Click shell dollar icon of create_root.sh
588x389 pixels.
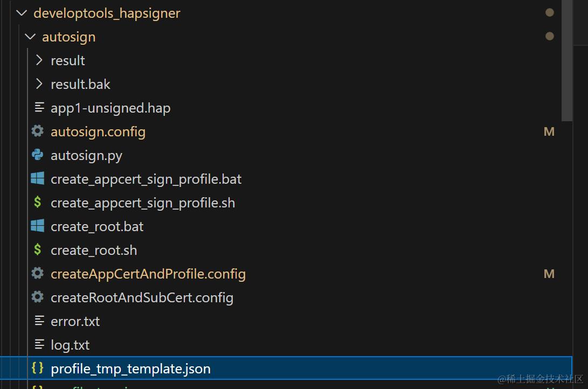(38, 249)
